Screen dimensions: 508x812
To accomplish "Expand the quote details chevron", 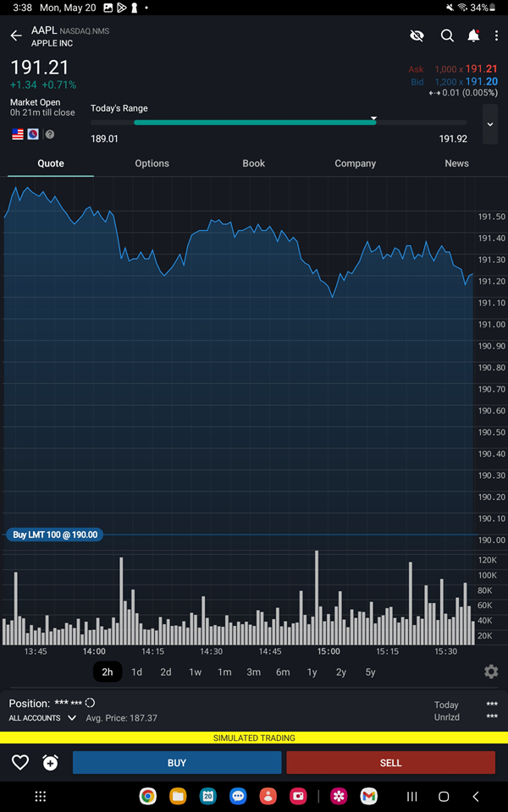I will coord(490,124).
